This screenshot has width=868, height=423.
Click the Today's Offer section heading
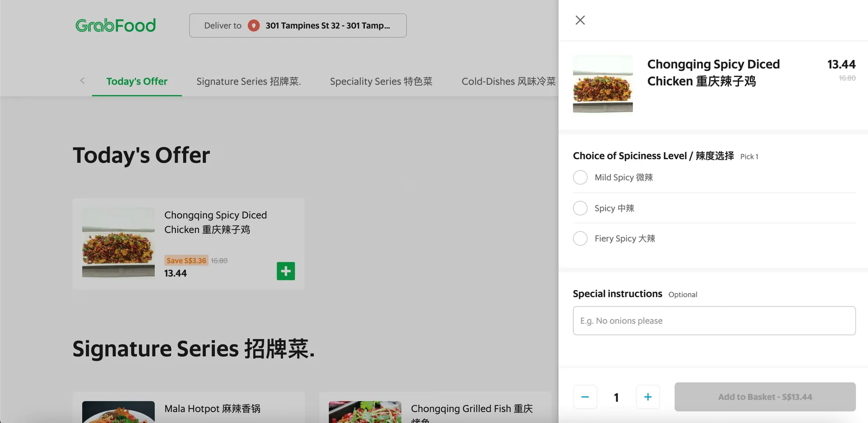click(x=142, y=155)
